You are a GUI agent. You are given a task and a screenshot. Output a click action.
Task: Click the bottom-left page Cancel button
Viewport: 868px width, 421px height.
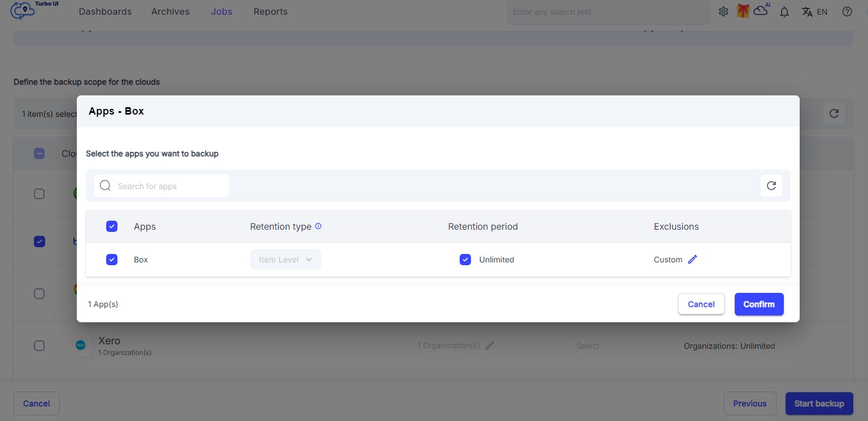37,404
